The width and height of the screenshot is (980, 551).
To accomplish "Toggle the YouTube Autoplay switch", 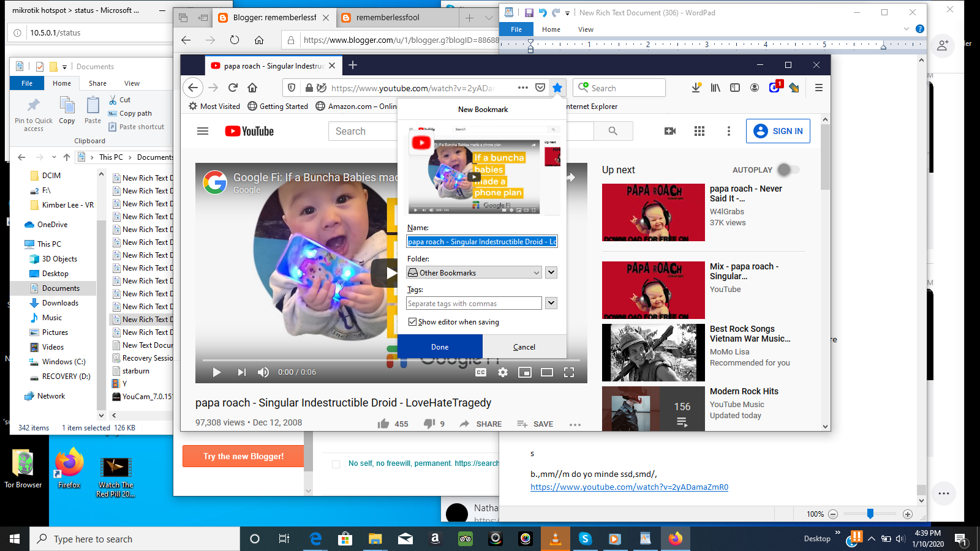I will (x=788, y=170).
